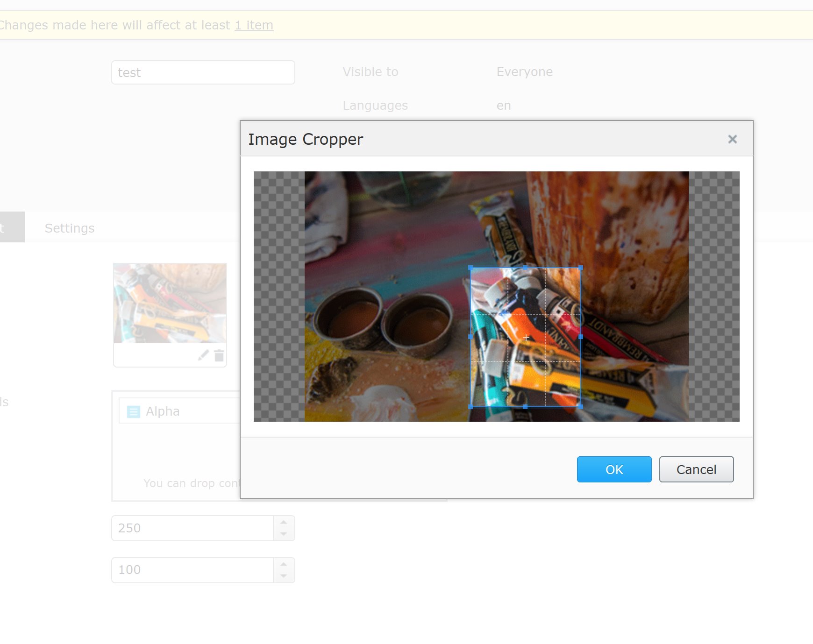Click the bottom-right crop handle
The width and height of the screenshot is (813, 644).
[581, 406]
